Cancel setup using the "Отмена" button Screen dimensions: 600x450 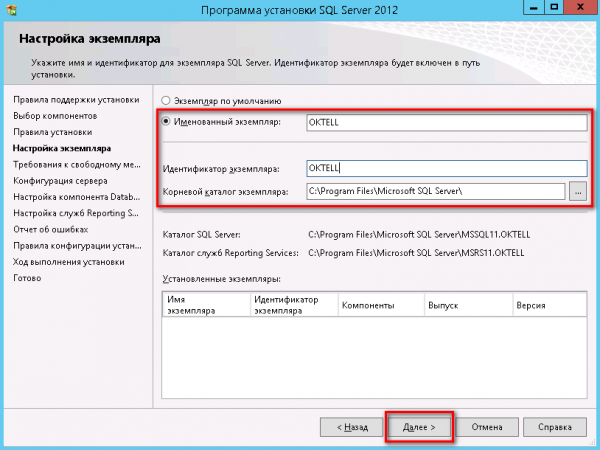point(487,426)
